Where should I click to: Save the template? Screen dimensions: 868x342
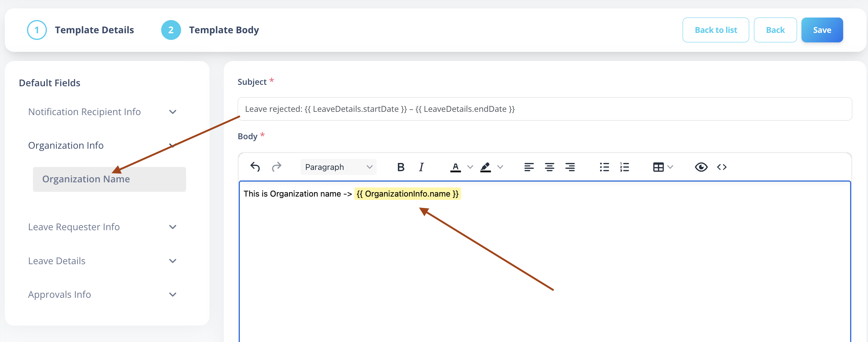[x=822, y=30]
